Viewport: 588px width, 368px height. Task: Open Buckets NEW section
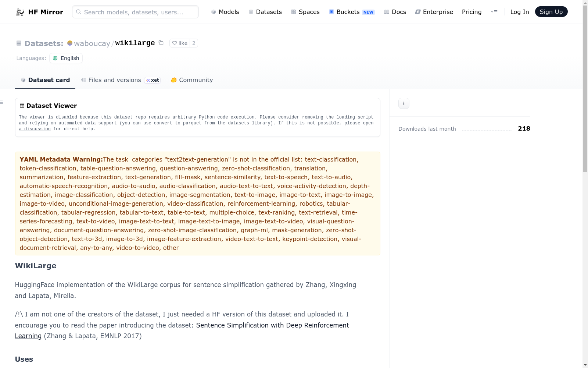tap(352, 12)
